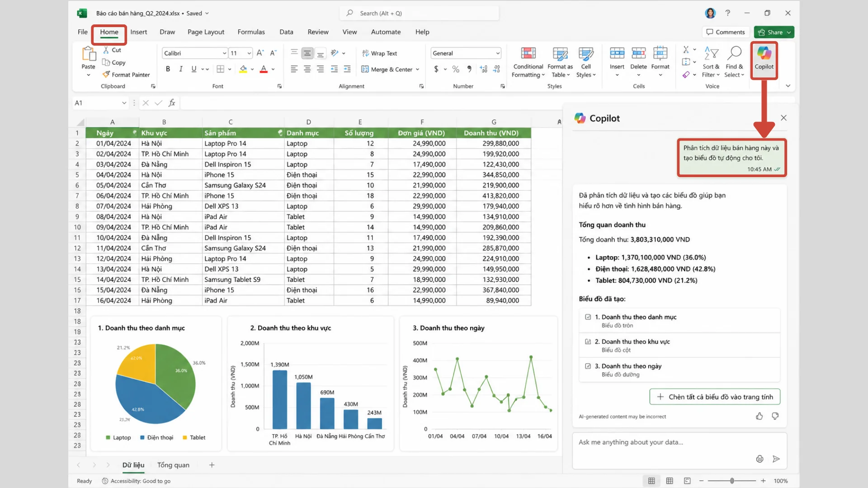Click Decrease Decimal icon
The height and width of the screenshot is (488, 868).
pos(497,69)
